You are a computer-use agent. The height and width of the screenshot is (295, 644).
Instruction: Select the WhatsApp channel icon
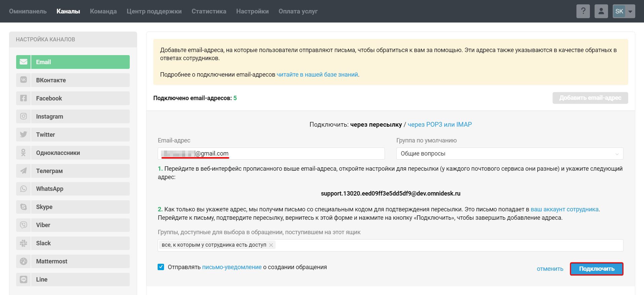tap(24, 189)
